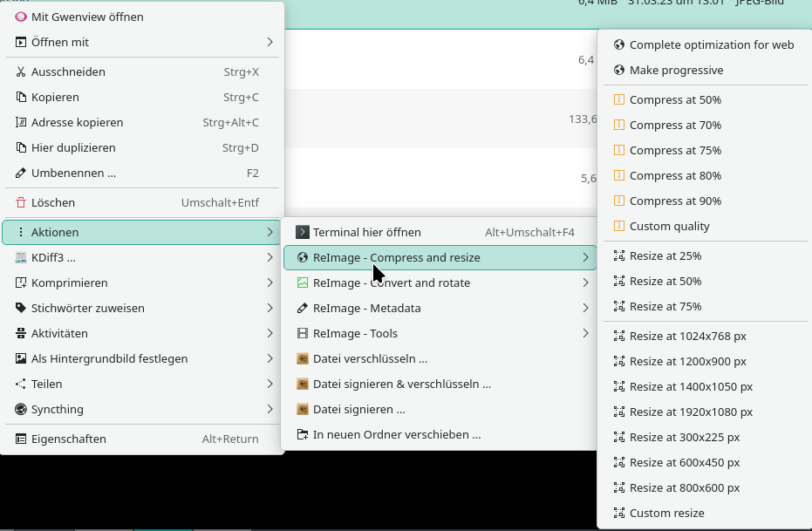Image resolution: width=812 pixels, height=531 pixels.
Task: Expand the ReImage - Convert and rotate submenu arrow
Action: [585, 283]
